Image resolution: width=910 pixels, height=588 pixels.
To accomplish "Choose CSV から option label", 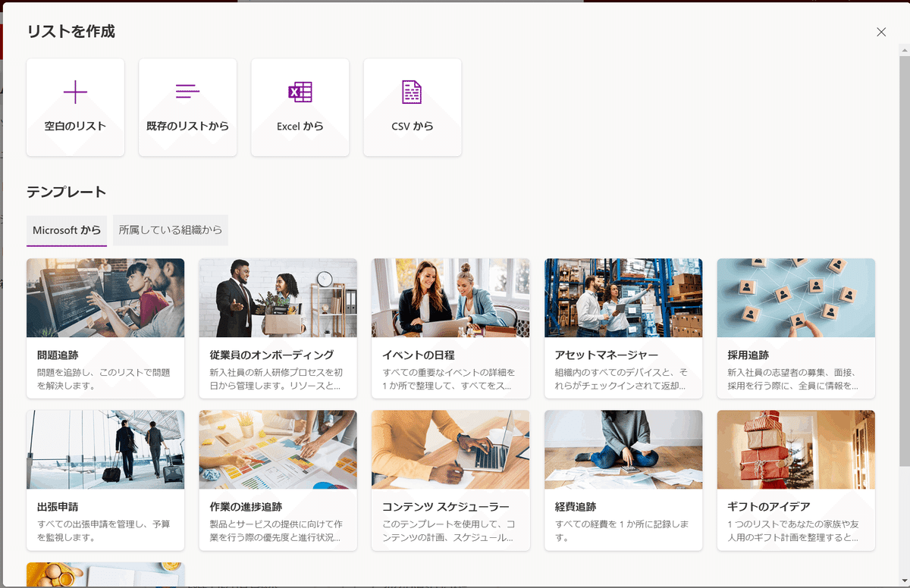I will 413,127.
